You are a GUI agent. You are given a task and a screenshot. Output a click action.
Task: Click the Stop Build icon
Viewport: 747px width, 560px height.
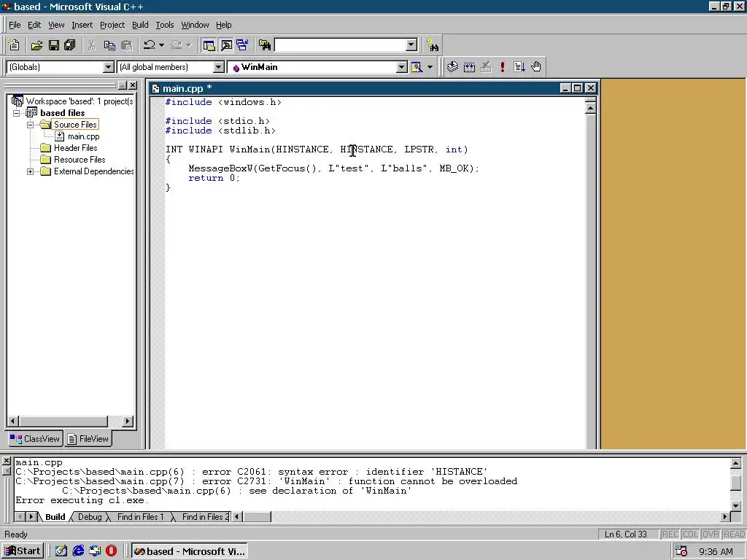(x=485, y=67)
